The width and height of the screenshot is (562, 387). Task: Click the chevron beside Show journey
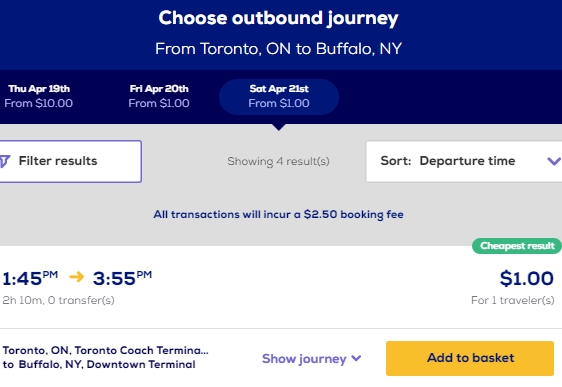tap(356, 358)
